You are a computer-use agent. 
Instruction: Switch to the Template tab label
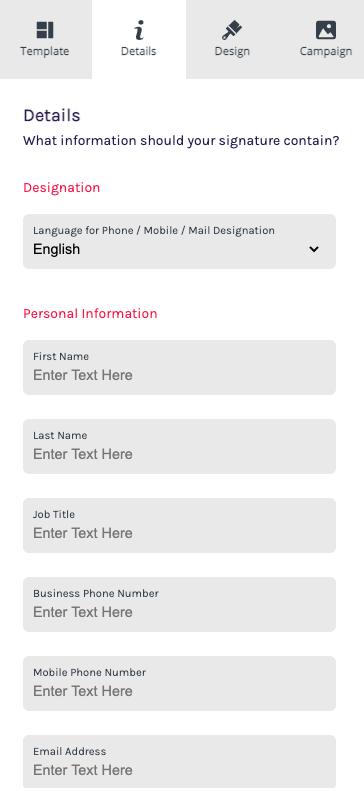click(45, 51)
